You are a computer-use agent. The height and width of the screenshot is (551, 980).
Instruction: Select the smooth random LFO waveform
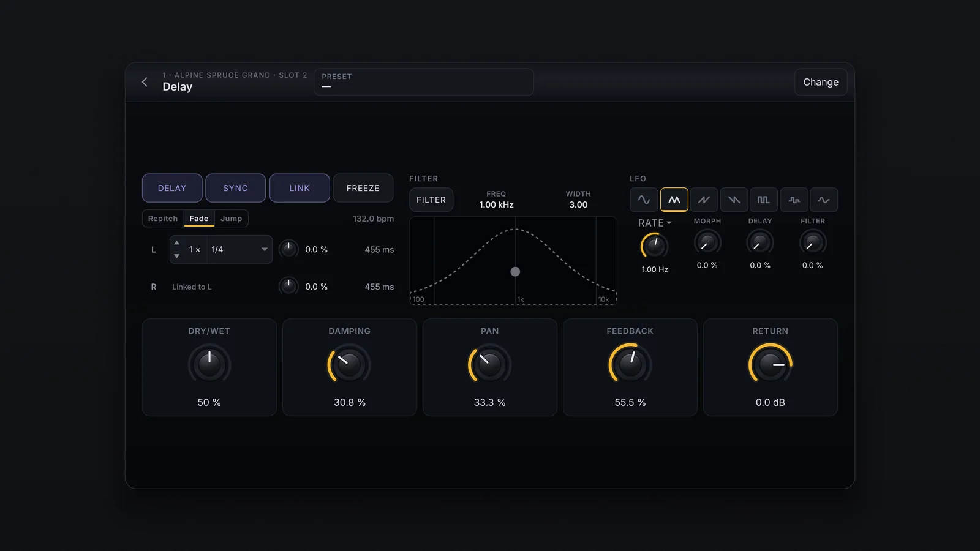tap(824, 200)
